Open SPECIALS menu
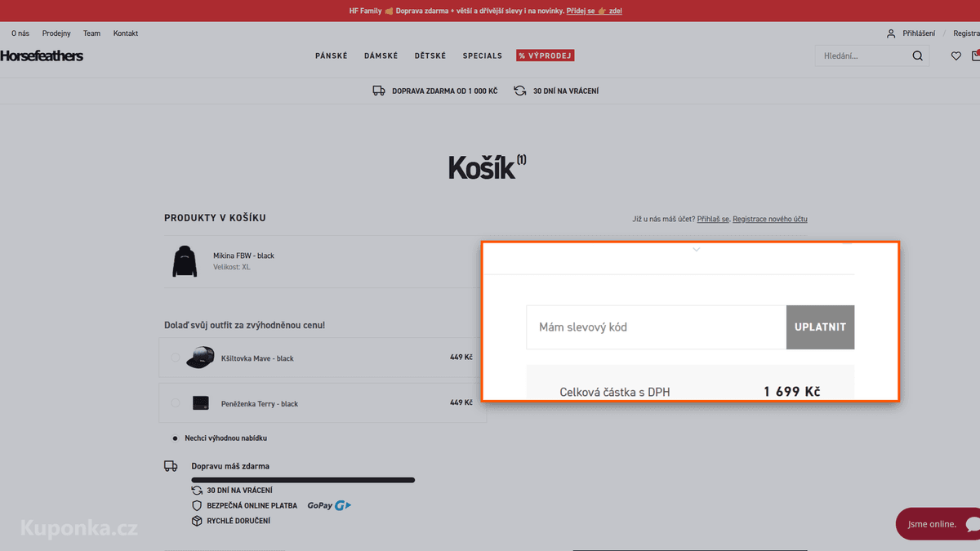 click(x=483, y=56)
